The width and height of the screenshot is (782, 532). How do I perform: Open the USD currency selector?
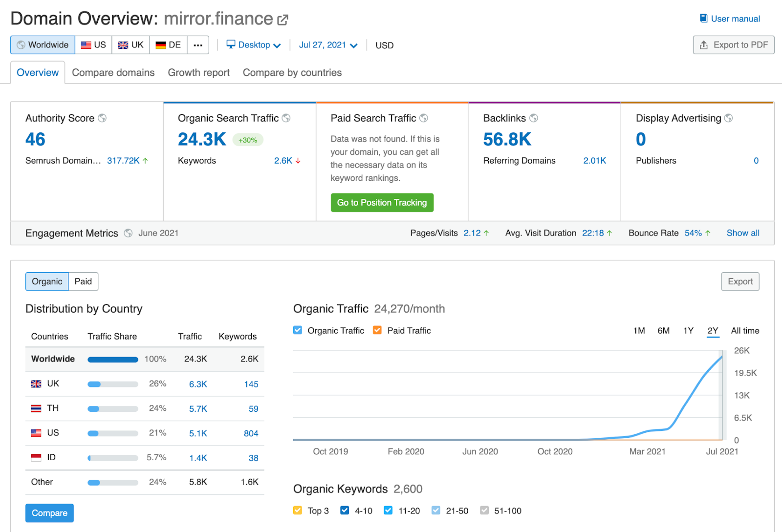(x=385, y=45)
